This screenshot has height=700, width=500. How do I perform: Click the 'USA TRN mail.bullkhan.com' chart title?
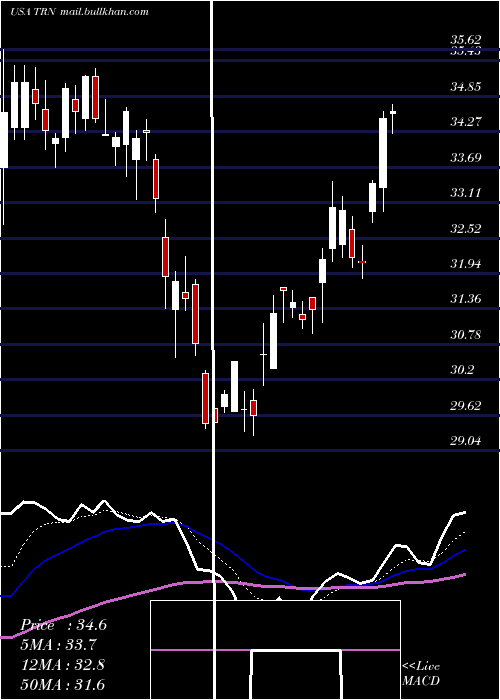79,12
